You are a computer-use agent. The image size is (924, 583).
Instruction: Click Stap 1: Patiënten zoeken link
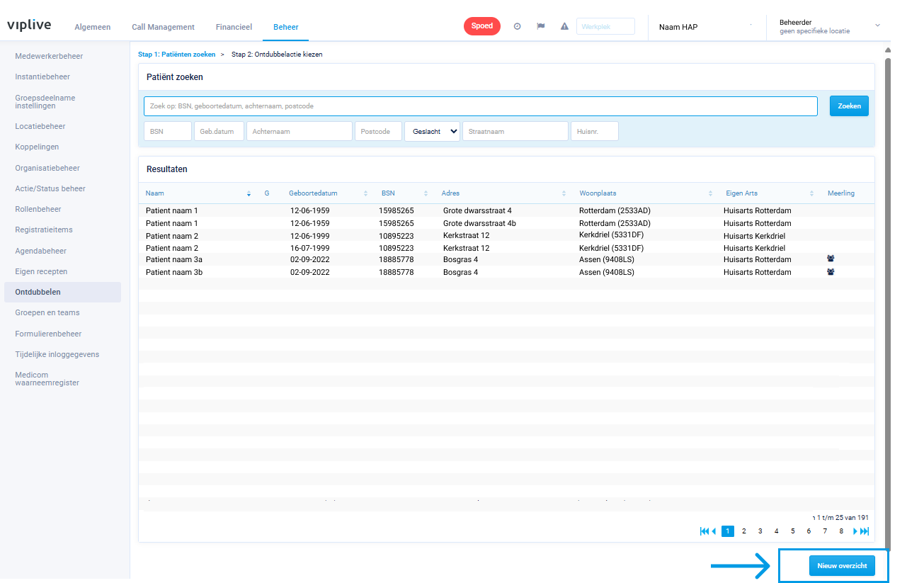point(177,55)
